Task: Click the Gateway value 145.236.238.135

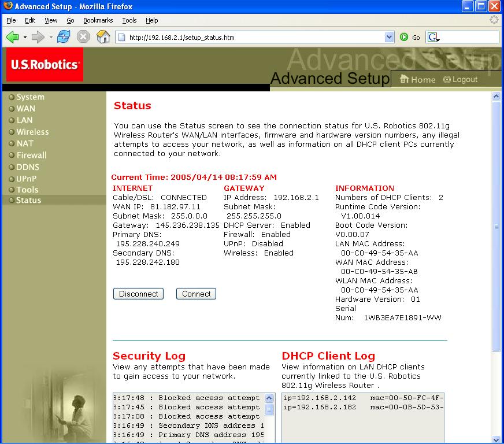Action: 187,225
